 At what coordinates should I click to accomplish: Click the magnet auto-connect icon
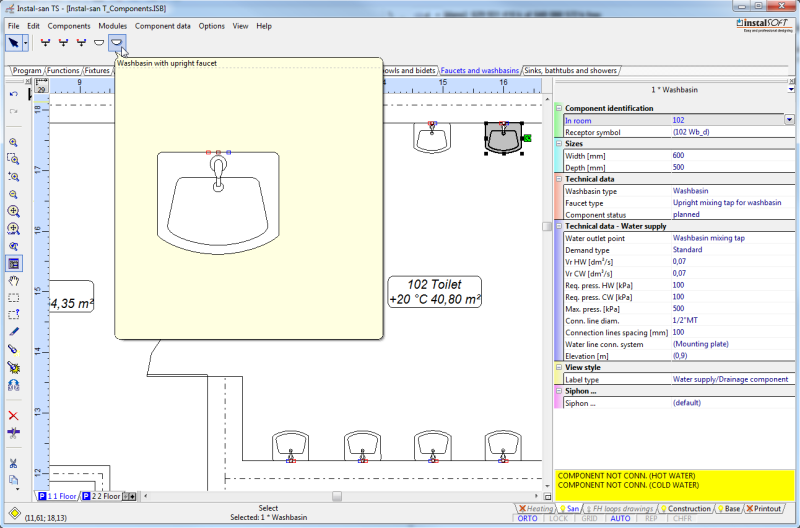[14, 385]
